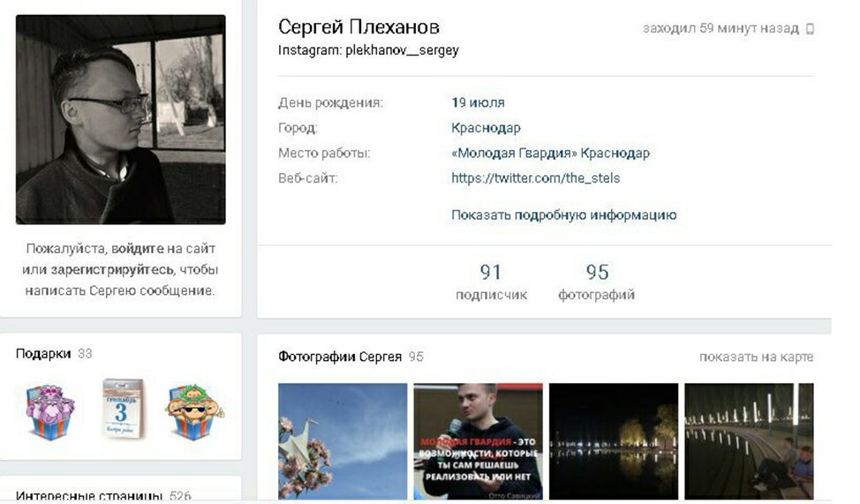Viewport: 860px width, 504px height.
Task: Open the calendar gift showing number 3
Action: pos(123,410)
